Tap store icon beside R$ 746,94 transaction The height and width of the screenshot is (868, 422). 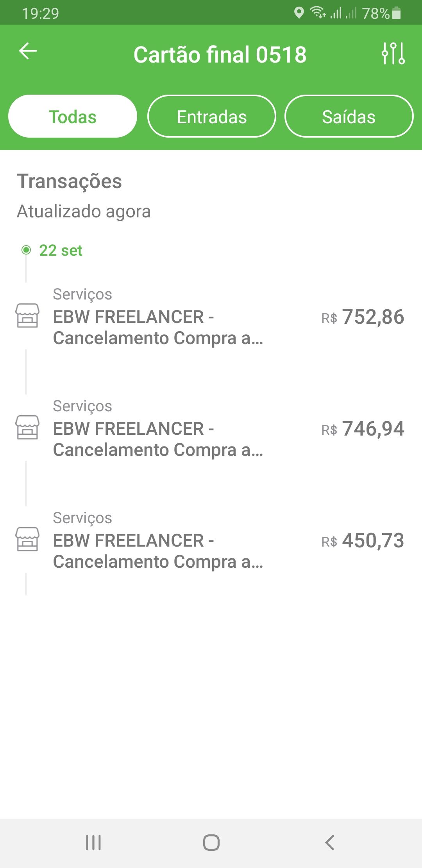27,427
